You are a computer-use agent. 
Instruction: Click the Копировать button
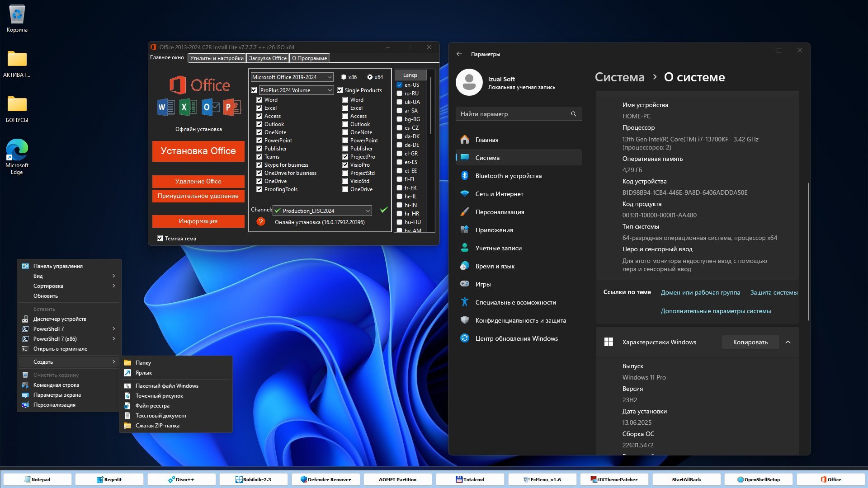pos(750,342)
